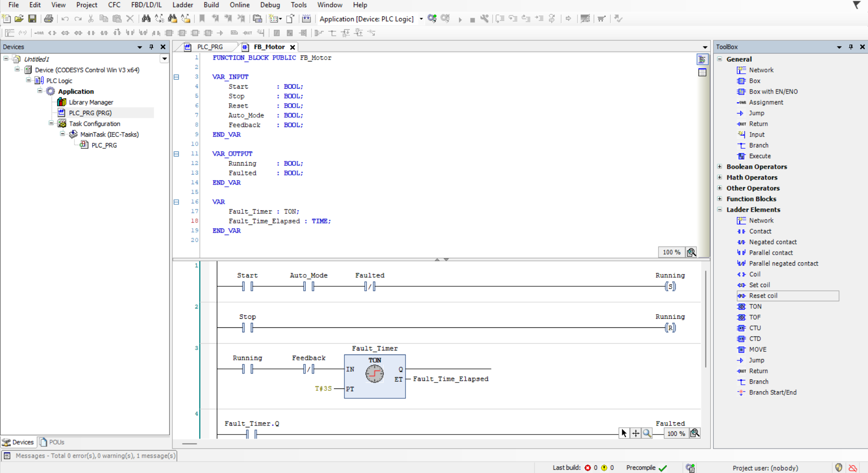
Task: Click the Precompile status indicator
Action: pos(646,468)
